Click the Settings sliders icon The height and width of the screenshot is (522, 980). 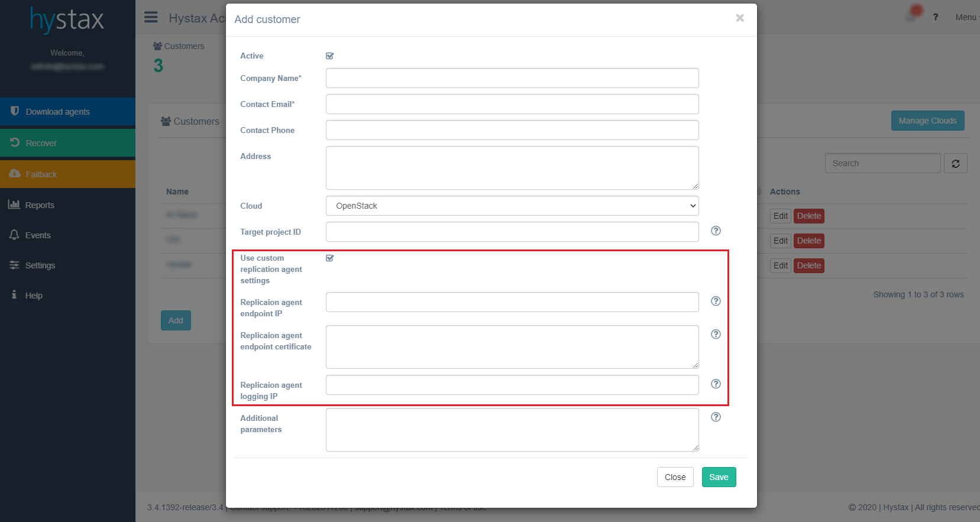14,265
